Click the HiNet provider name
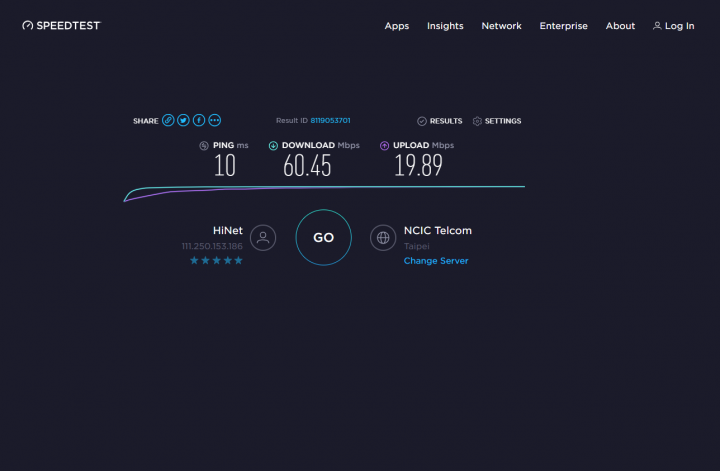720x471 pixels. coord(228,230)
